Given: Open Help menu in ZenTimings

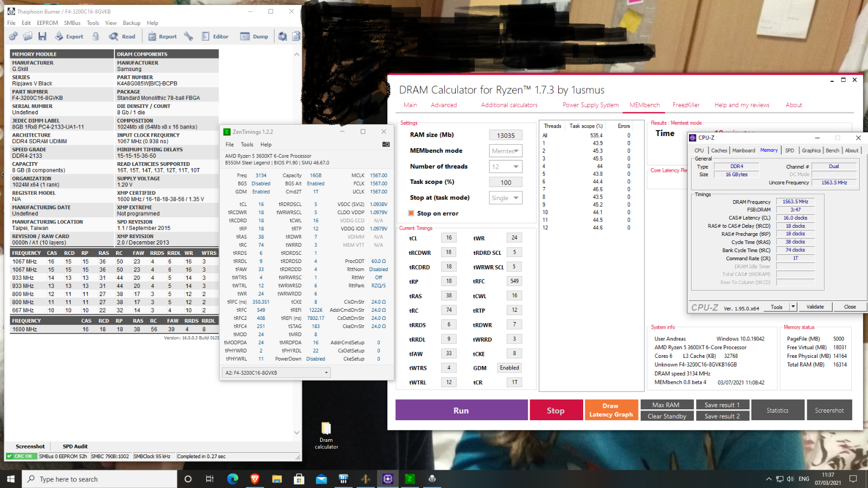Looking at the screenshot, I should [x=266, y=144].
